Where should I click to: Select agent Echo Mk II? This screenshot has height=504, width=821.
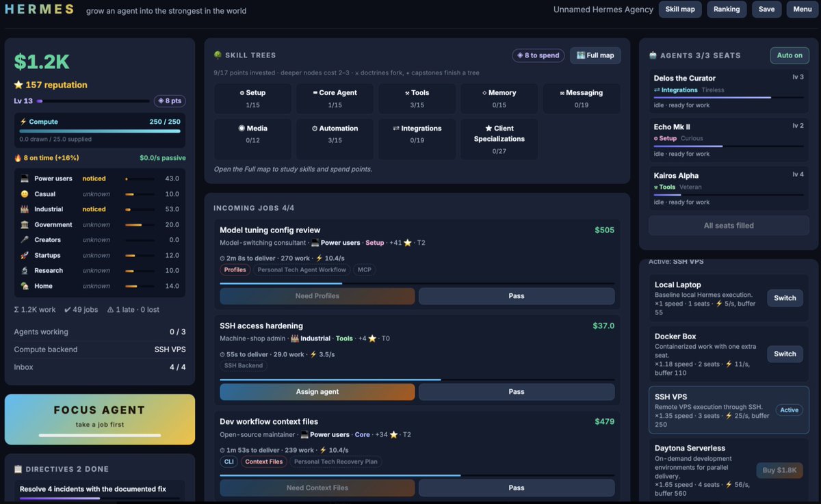tap(729, 139)
